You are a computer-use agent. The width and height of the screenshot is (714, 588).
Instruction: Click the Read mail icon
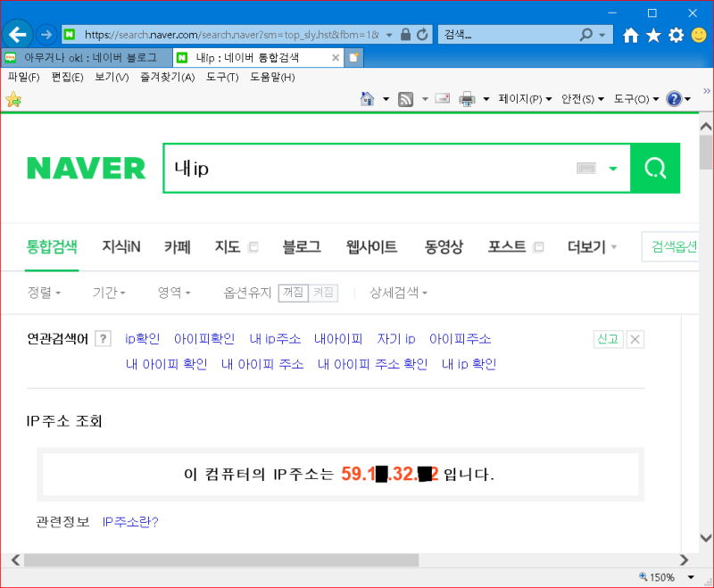[x=443, y=98]
